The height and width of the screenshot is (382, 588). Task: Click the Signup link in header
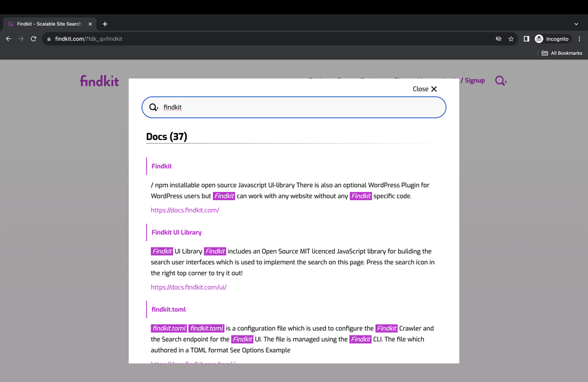475,80
